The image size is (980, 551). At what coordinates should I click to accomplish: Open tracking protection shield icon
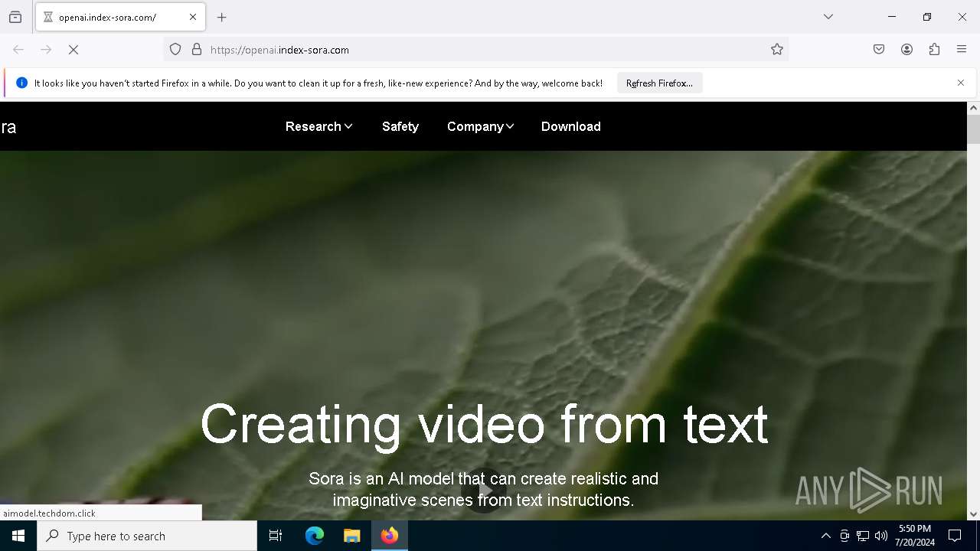pos(175,50)
